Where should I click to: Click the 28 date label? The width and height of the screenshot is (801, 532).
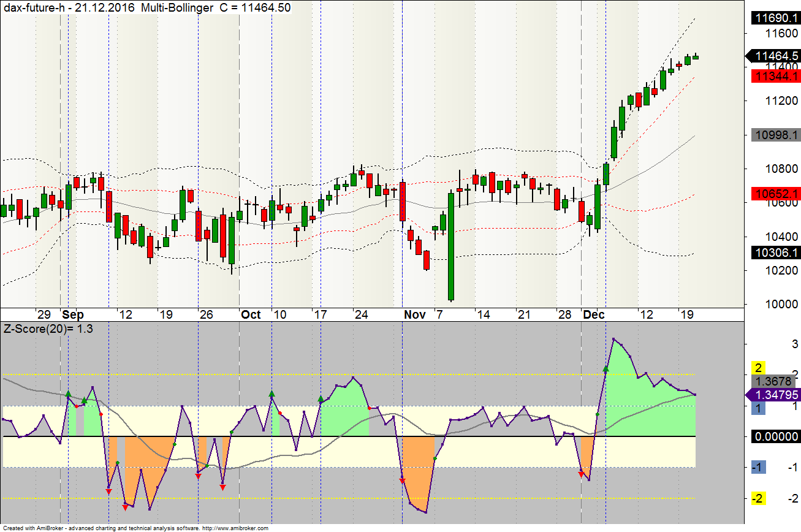(564, 314)
